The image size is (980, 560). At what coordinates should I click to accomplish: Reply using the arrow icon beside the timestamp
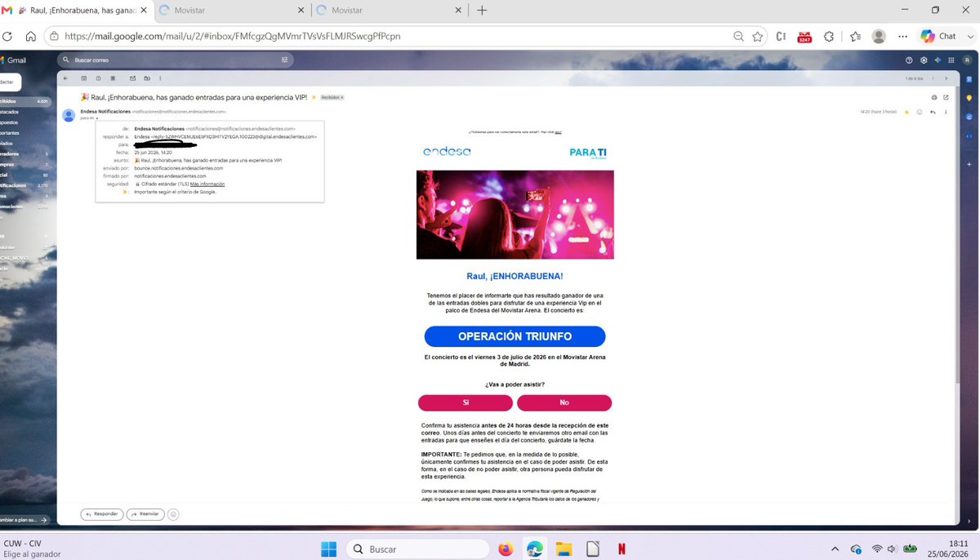(x=933, y=112)
